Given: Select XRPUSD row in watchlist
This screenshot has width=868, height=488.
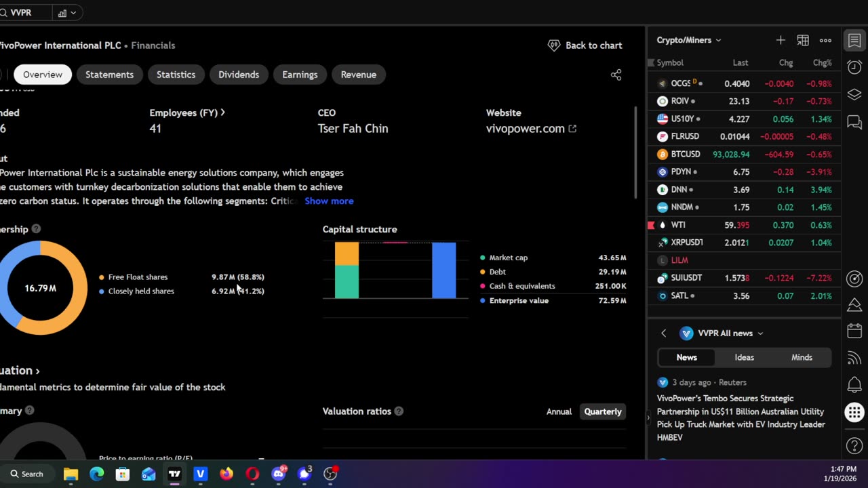Looking at the screenshot, I should click(x=744, y=243).
